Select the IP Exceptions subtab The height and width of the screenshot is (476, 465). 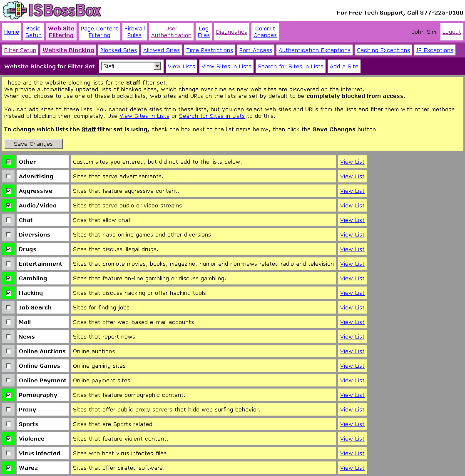435,50
